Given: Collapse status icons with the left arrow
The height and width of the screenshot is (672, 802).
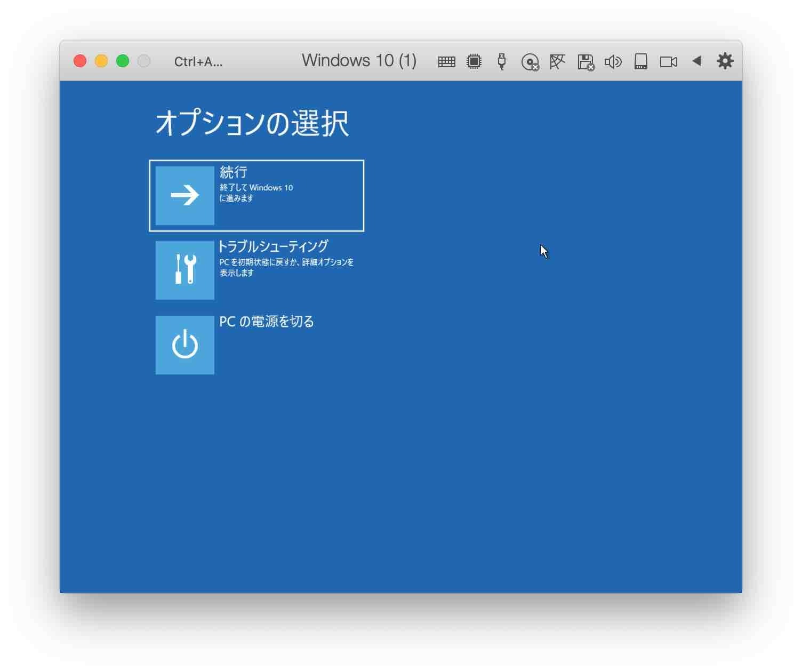Looking at the screenshot, I should (x=696, y=61).
